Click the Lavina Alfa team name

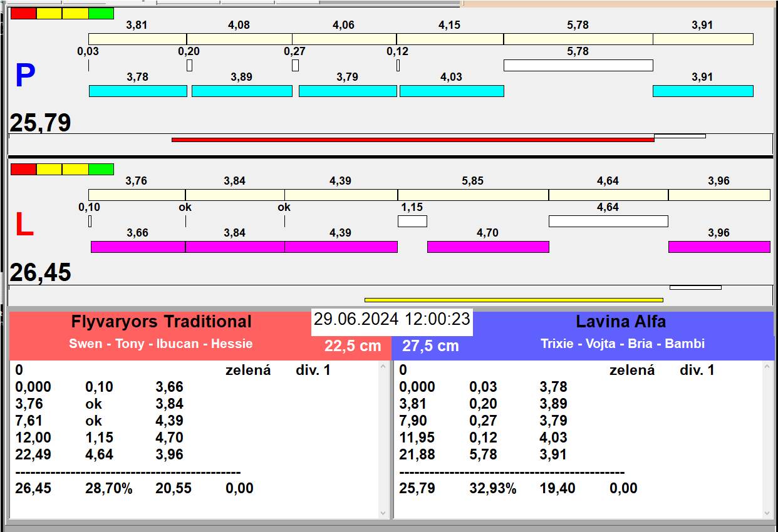621,322
